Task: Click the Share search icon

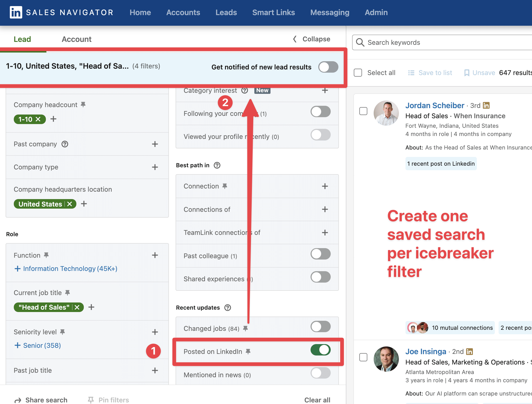Action: tap(18, 400)
